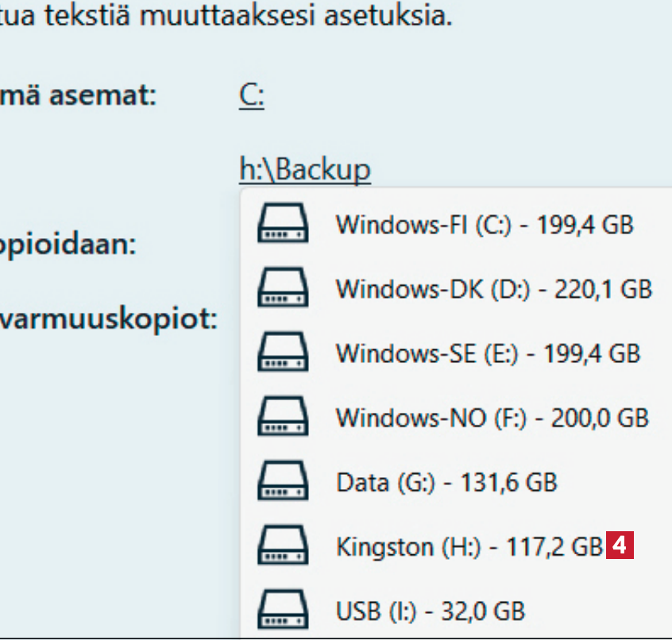Click the Windows-SE (E:) drive icon
This screenshot has width=672, height=640.
281,353
